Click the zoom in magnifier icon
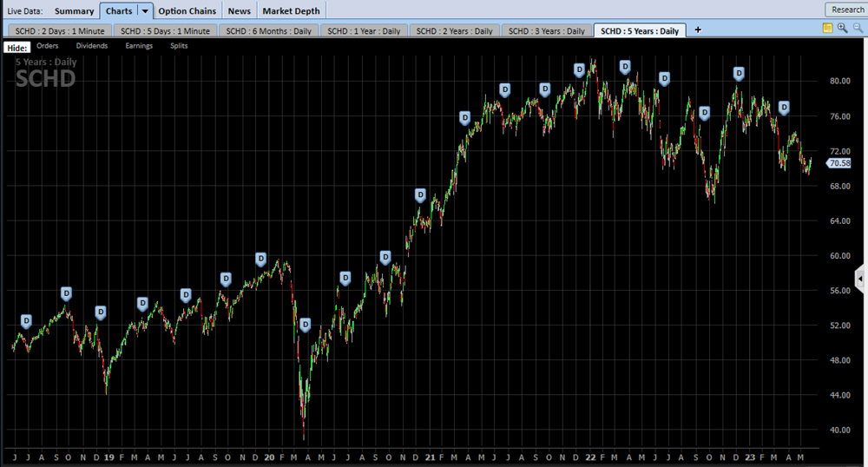Viewport: 868px width, 467px height. click(842, 29)
